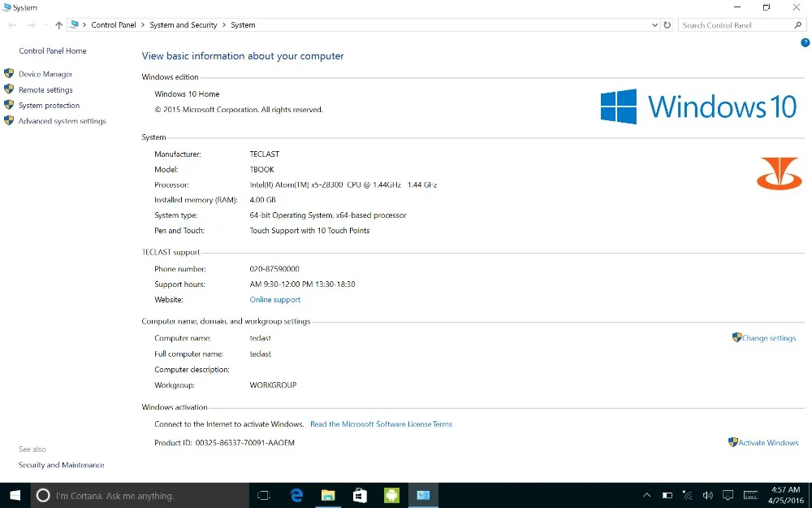Go to Control Panel Home
The width and height of the screenshot is (812, 508).
pyautogui.click(x=53, y=50)
